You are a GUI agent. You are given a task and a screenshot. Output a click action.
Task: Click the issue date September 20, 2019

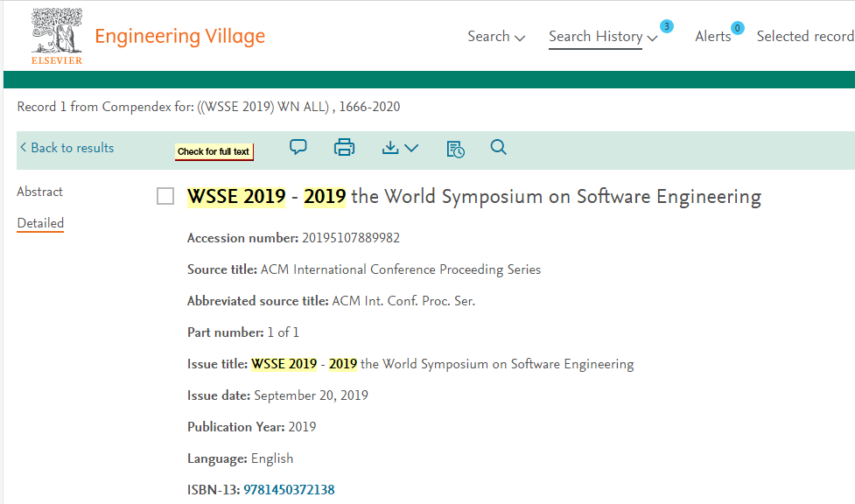click(x=311, y=395)
